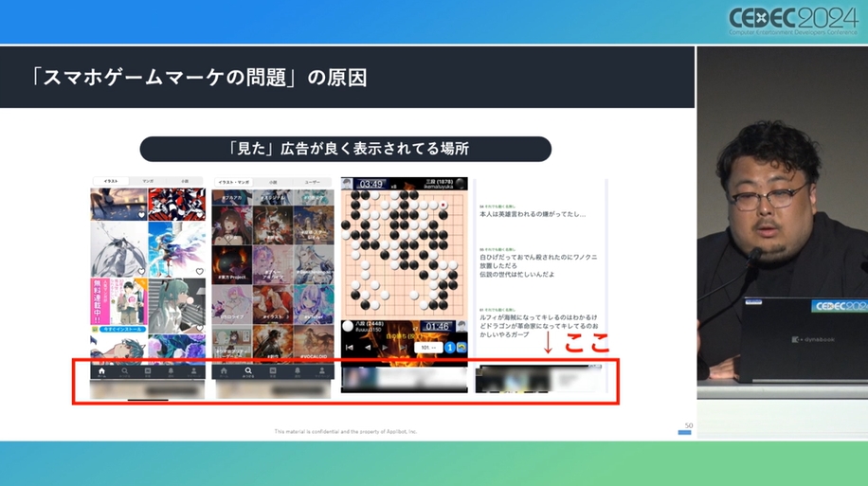Viewport: 868px width, 486px height.
Task: Tap the blurred banner ad under the Go board
Action: tap(404, 380)
